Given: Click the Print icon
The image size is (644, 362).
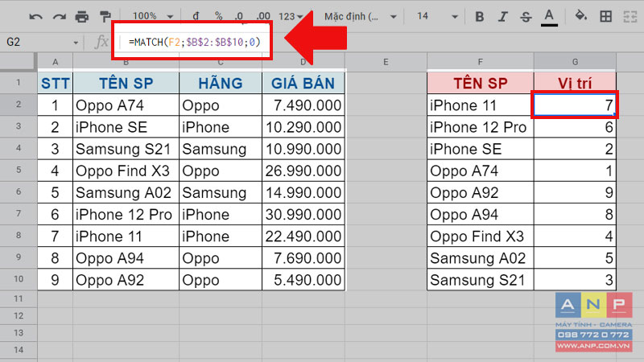Looking at the screenshot, I should pos(82,17).
